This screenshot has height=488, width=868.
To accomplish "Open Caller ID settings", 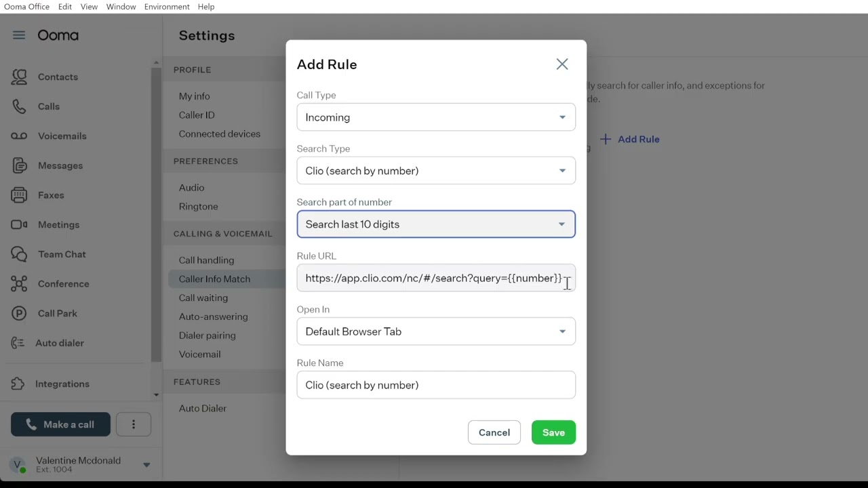I will tap(197, 115).
